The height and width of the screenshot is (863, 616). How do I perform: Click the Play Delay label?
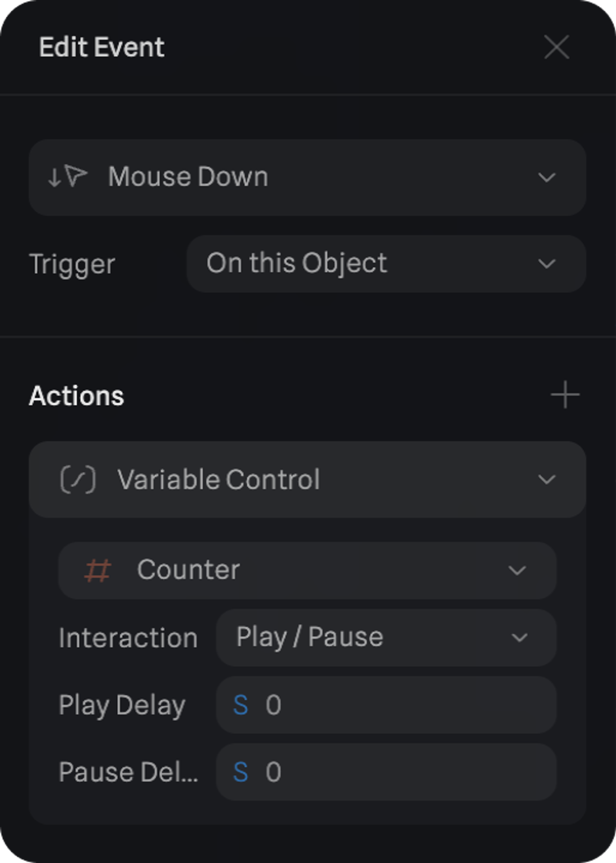click(122, 705)
